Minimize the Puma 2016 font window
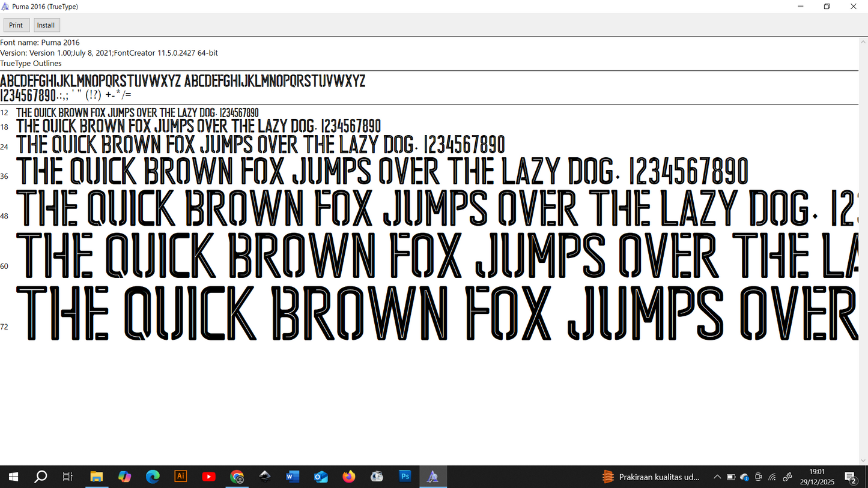Screen dimensions: 868x488 tap(800, 7)
